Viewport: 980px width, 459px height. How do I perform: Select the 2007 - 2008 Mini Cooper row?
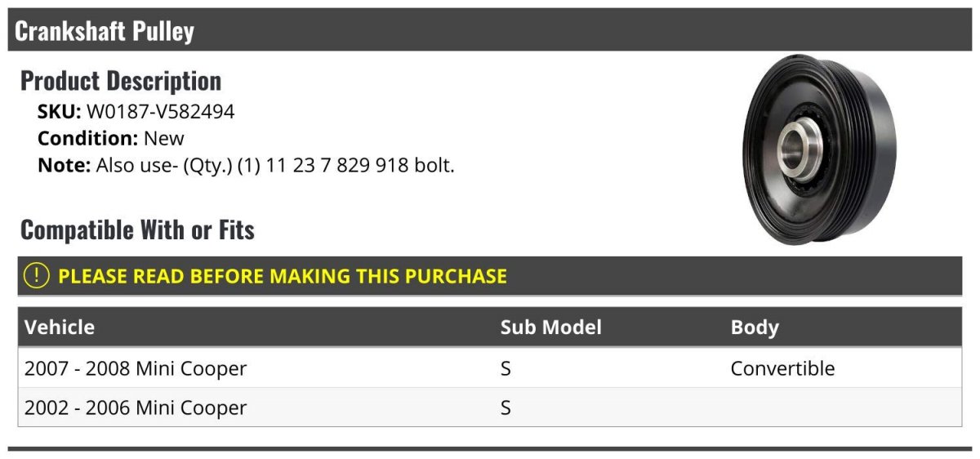pyautogui.click(x=490, y=368)
